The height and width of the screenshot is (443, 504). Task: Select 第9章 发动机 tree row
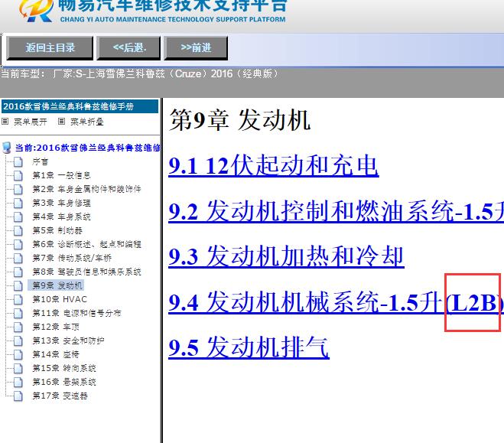tap(56, 285)
